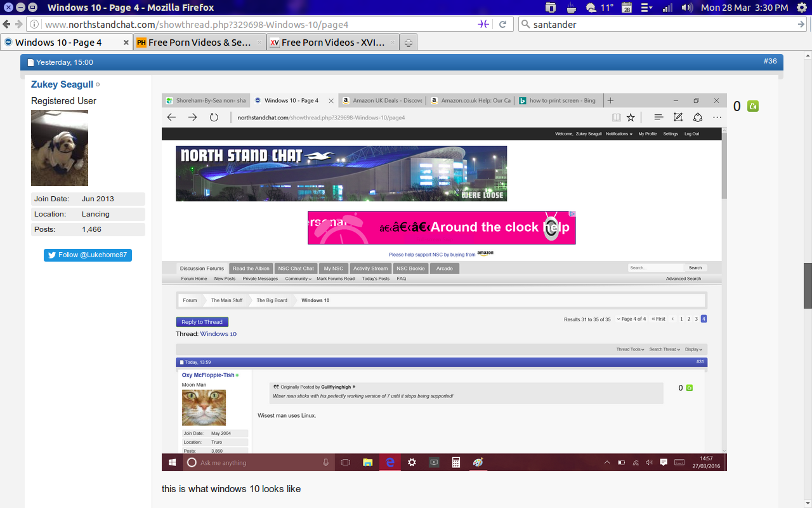Screen dimensions: 812x508
Task: Open the network signal indicator in the top panel
Action: (x=667, y=8)
